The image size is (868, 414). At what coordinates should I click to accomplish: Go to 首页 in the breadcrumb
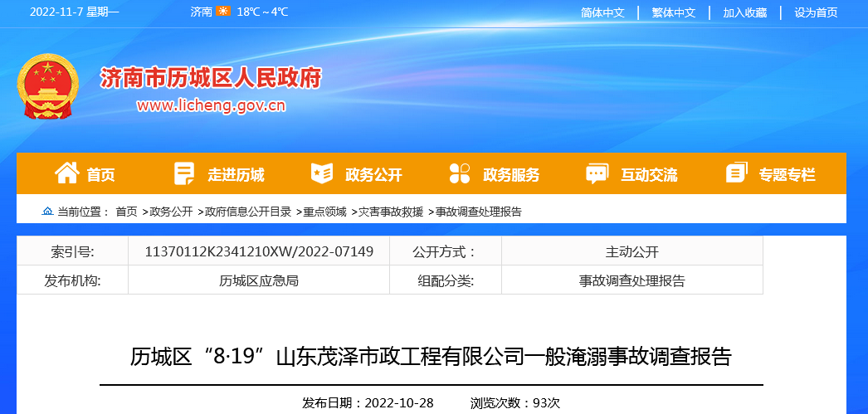pyautogui.click(x=126, y=212)
